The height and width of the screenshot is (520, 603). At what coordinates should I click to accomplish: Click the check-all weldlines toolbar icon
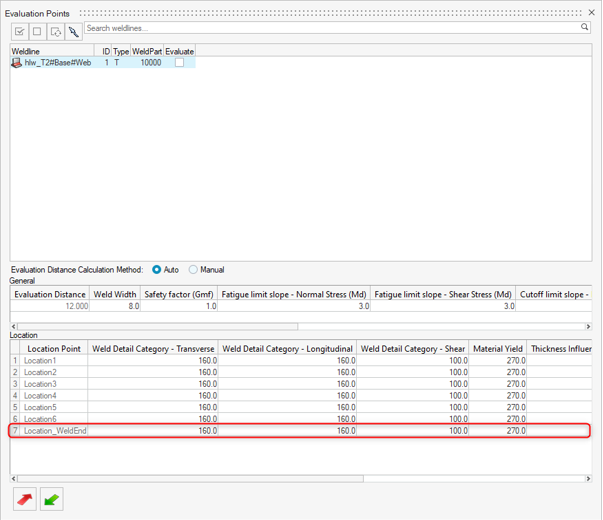point(19,30)
